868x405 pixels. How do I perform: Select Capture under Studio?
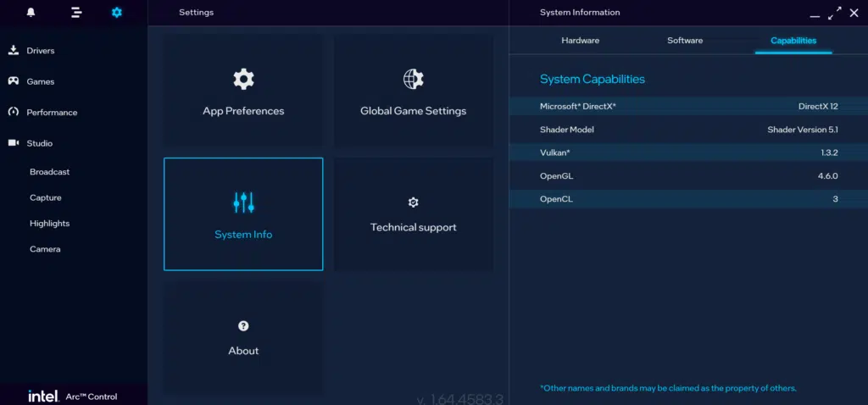point(46,197)
